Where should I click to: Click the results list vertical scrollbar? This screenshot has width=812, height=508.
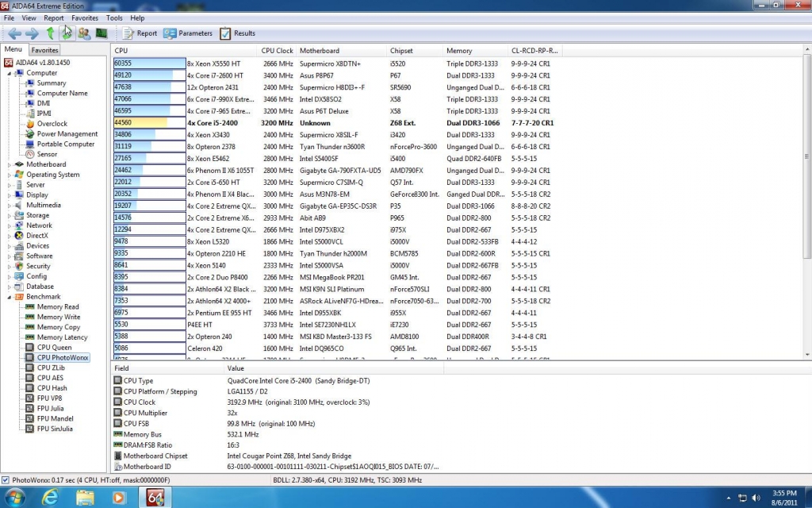pos(806,159)
